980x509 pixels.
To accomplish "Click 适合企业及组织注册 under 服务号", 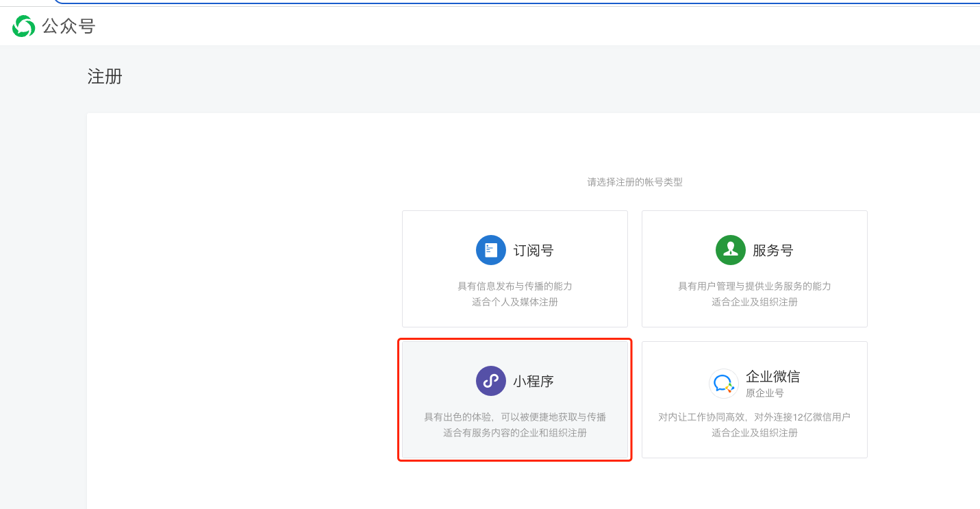I will (x=755, y=301).
